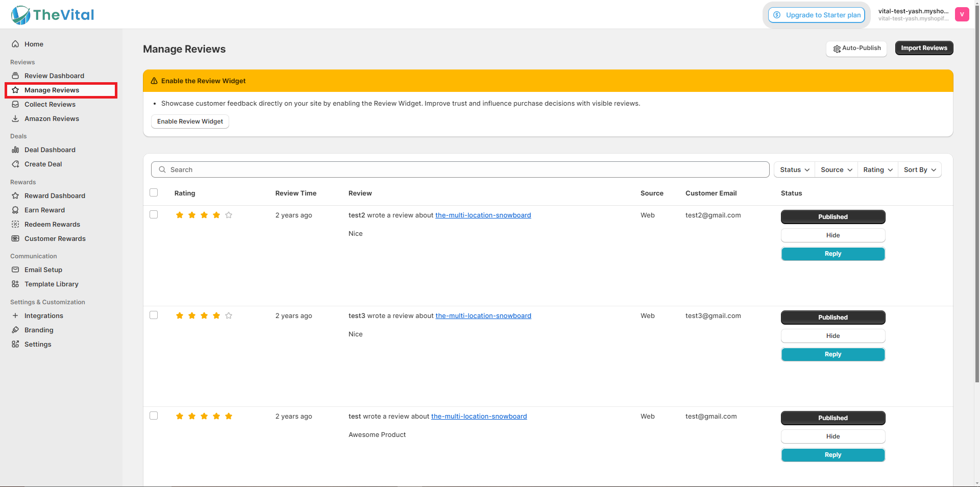
Task: Go to Collect Reviews in sidebar
Action: (x=50, y=104)
